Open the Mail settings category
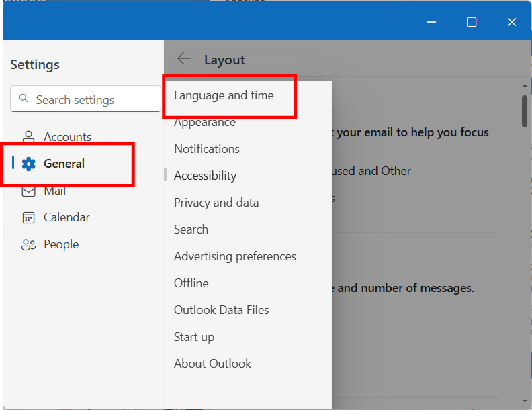The height and width of the screenshot is (410, 532). coord(54,191)
